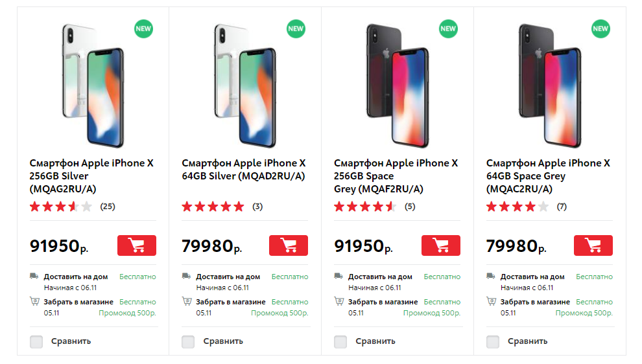Click NEW badge on 256GB Silver iPhone
Screen dimensions: 642x364
pos(143,28)
